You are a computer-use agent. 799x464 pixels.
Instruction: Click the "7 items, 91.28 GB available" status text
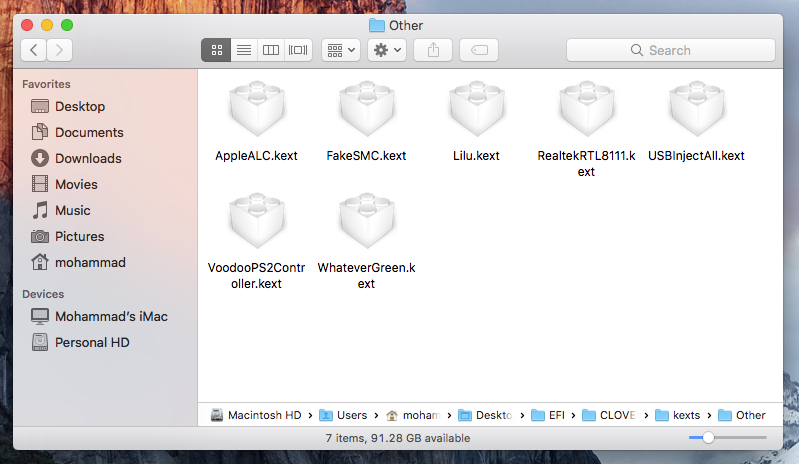coord(398,438)
